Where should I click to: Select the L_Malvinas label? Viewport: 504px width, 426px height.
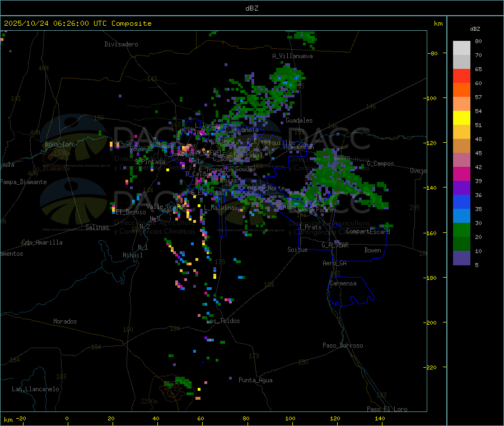tap(221, 208)
